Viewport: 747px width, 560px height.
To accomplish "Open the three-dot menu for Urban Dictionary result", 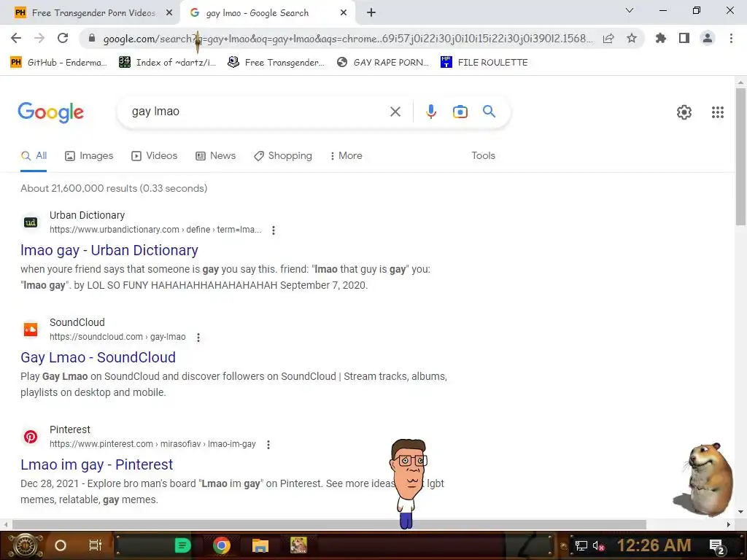I will point(274,230).
